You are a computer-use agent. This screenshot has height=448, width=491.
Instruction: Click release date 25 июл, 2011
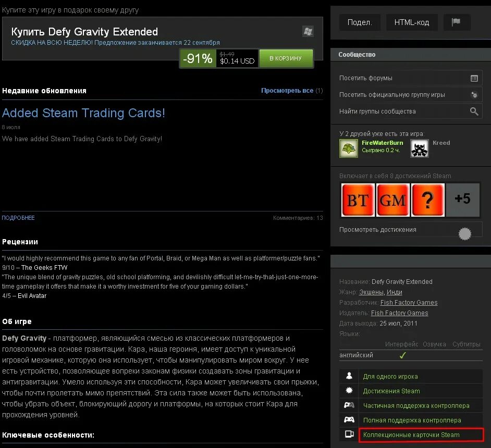[398, 323]
